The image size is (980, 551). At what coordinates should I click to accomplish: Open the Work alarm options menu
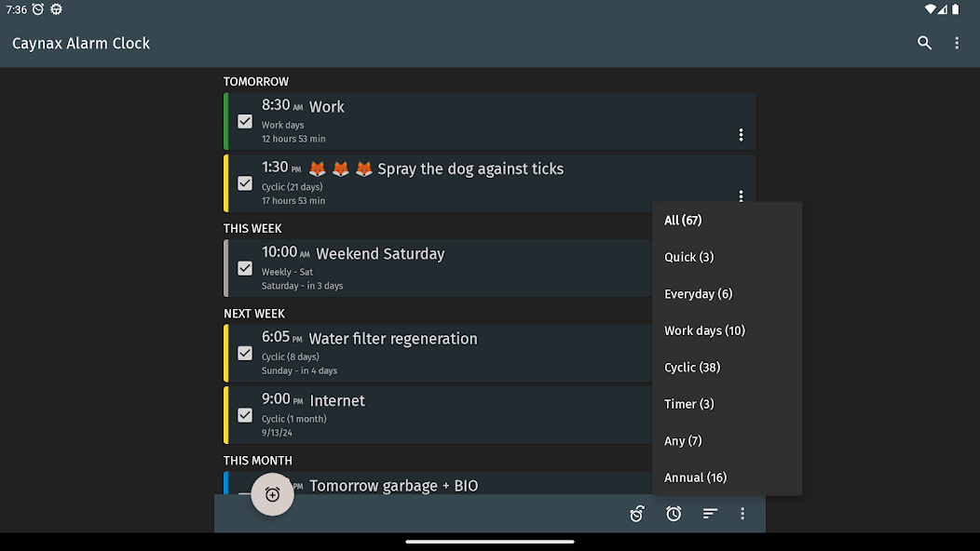tap(741, 134)
